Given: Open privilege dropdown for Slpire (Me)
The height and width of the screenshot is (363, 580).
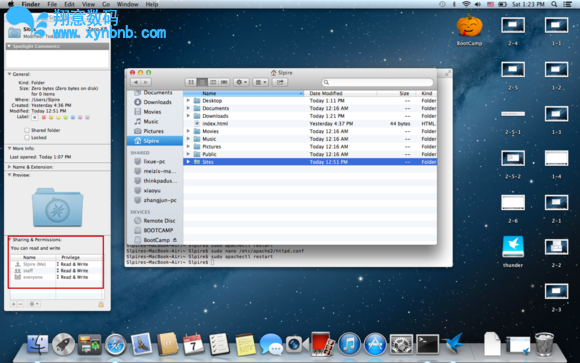Looking at the screenshot, I should [x=73, y=264].
